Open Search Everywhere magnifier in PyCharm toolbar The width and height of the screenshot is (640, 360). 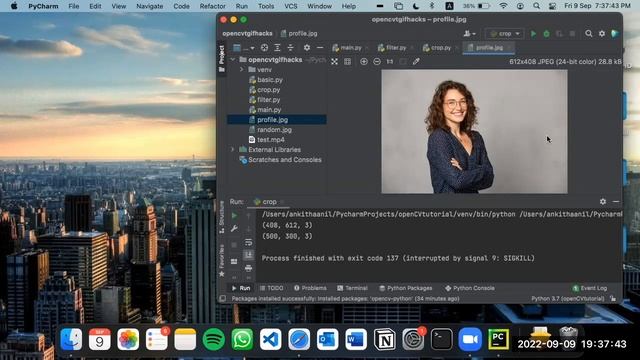589,34
